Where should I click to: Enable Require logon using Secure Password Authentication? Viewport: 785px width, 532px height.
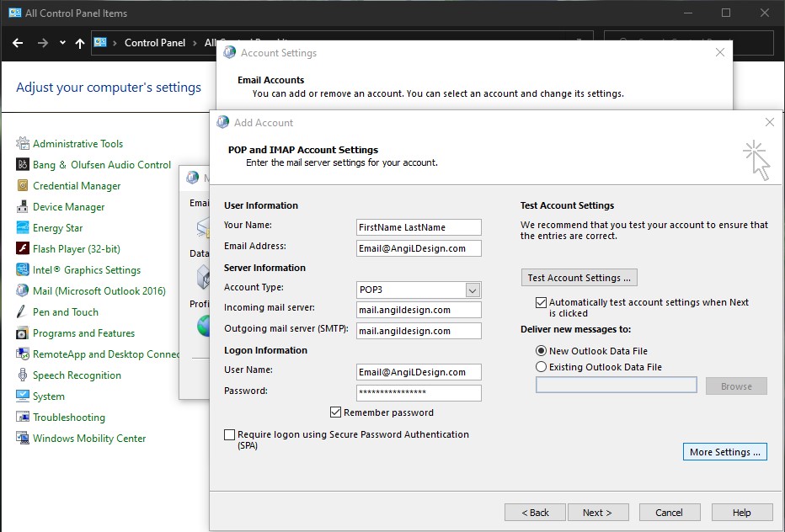pyautogui.click(x=229, y=434)
